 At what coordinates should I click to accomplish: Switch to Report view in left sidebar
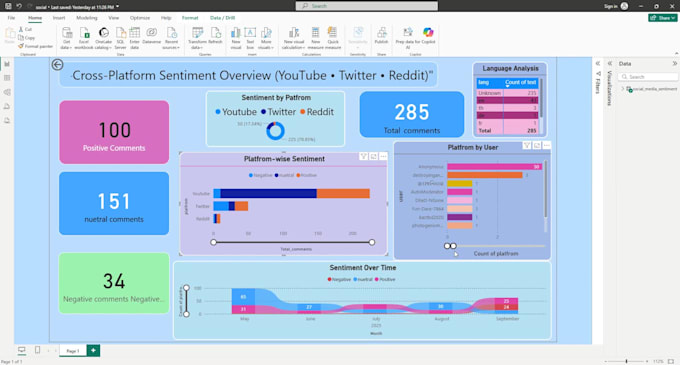pyautogui.click(x=7, y=64)
